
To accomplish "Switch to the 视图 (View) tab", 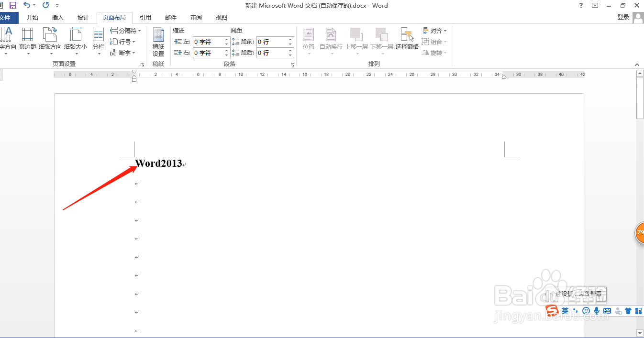I will tap(222, 18).
